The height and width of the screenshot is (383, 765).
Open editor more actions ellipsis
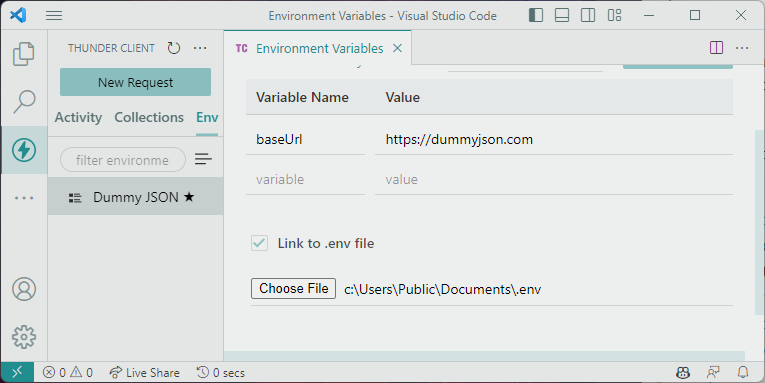742,48
